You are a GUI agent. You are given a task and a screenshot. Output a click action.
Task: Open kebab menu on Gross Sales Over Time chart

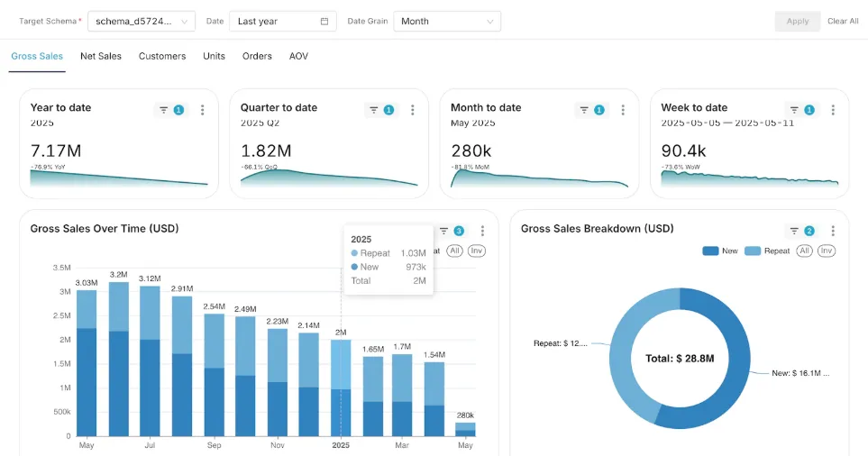(x=482, y=231)
